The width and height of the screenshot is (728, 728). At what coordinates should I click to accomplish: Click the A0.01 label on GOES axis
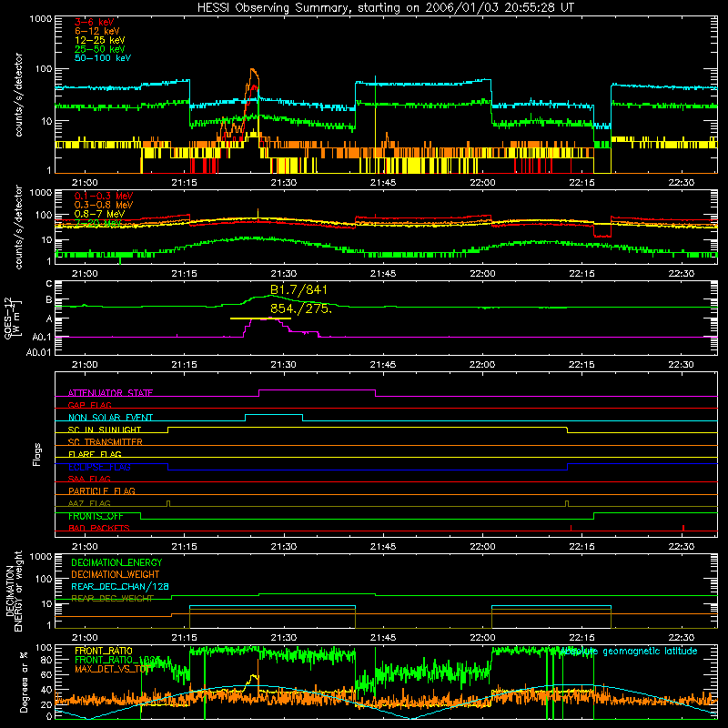39,352
